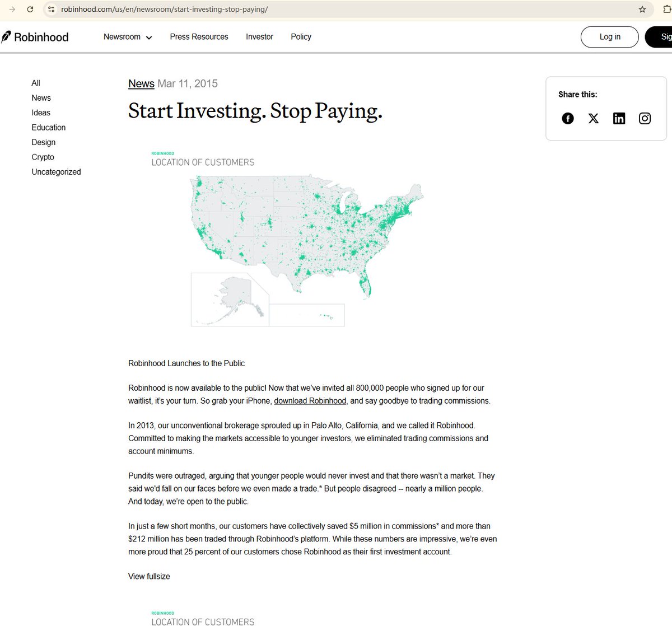Image resolution: width=672 pixels, height=626 pixels.
Task: Open Instagram share icon
Action: coord(645,118)
